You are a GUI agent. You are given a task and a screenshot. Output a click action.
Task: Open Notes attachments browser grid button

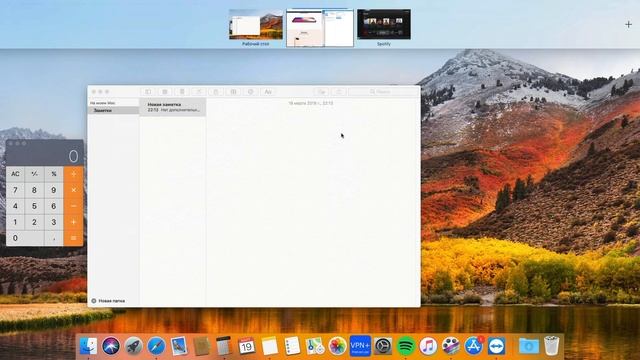pos(165,92)
